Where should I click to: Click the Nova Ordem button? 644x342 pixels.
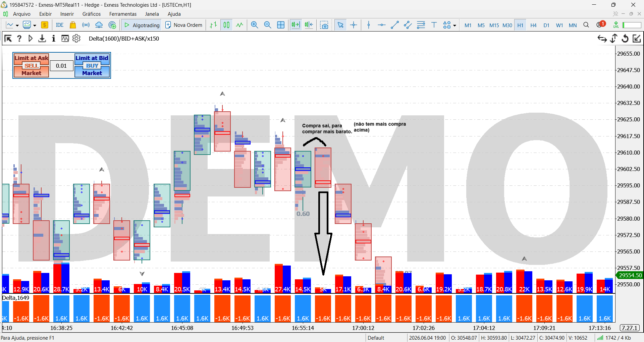184,25
